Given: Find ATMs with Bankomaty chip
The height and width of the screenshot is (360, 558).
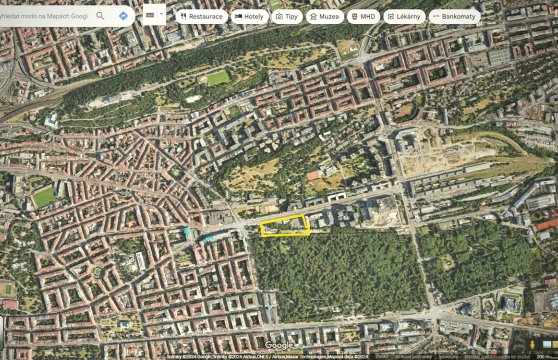Looking at the screenshot, I should pyautogui.click(x=454, y=16).
